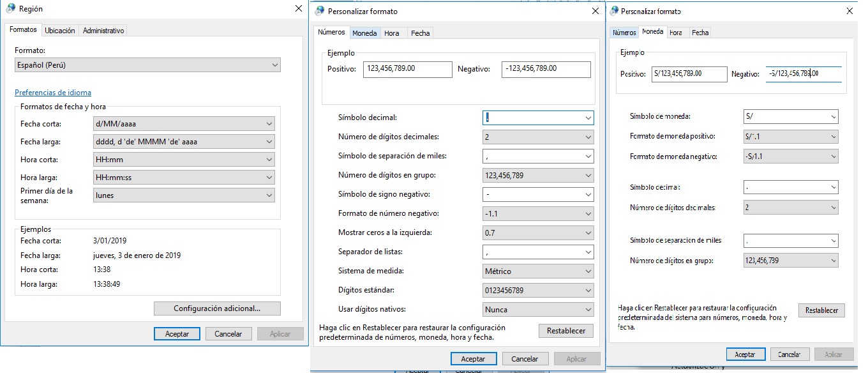Click example value '3/01/2019'

[x=110, y=241]
